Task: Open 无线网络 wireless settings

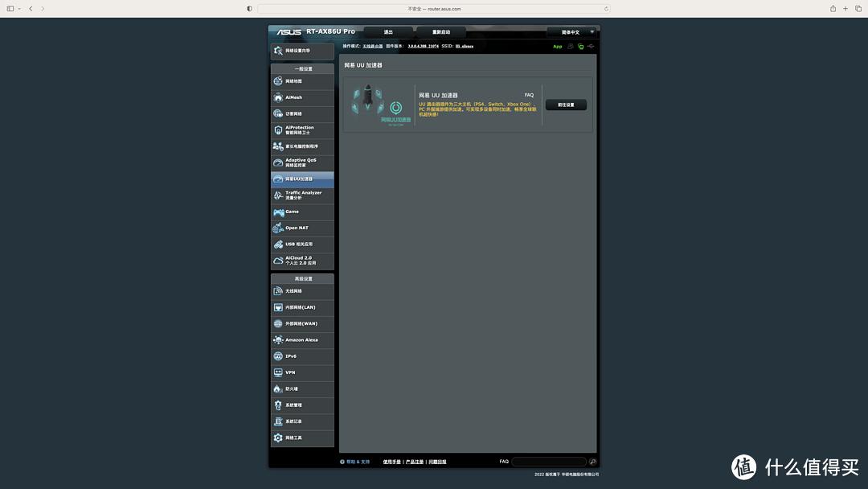Action: click(x=302, y=291)
